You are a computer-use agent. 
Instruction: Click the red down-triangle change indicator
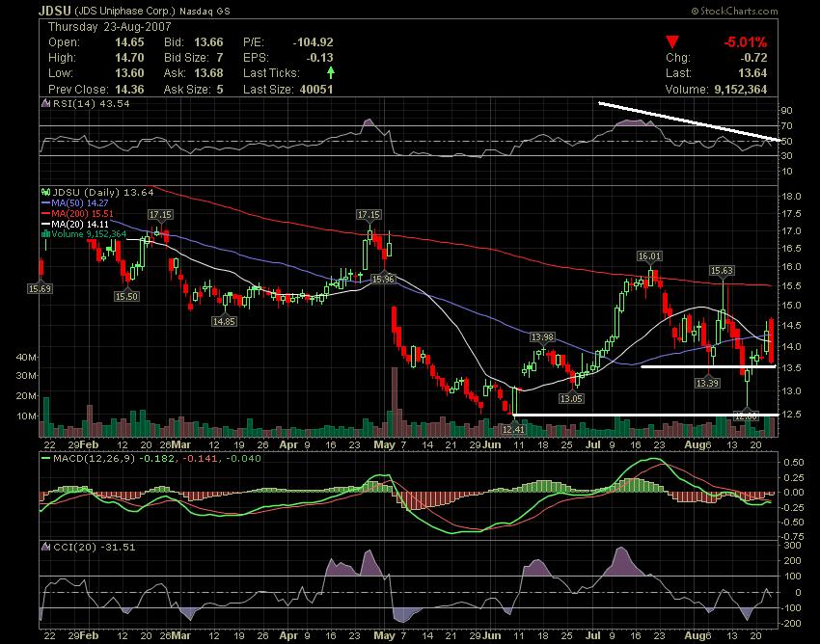tap(672, 42)
